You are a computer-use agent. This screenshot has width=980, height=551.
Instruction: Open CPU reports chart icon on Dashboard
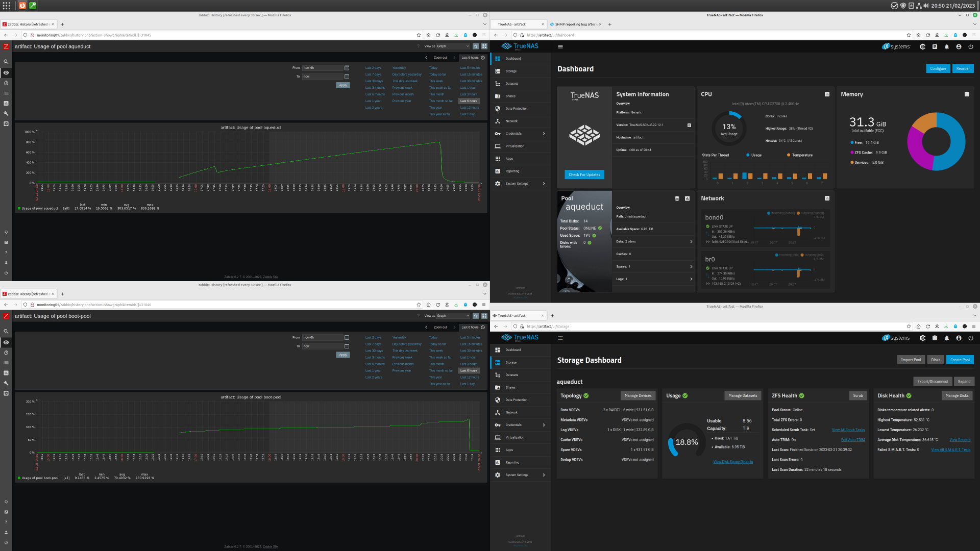[x=827, y=94]
